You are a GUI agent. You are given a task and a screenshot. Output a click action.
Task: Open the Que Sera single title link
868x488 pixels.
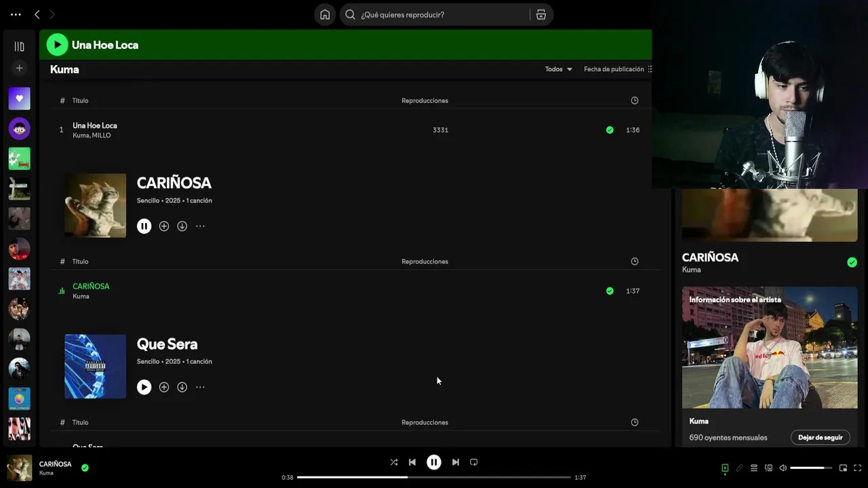167,344
